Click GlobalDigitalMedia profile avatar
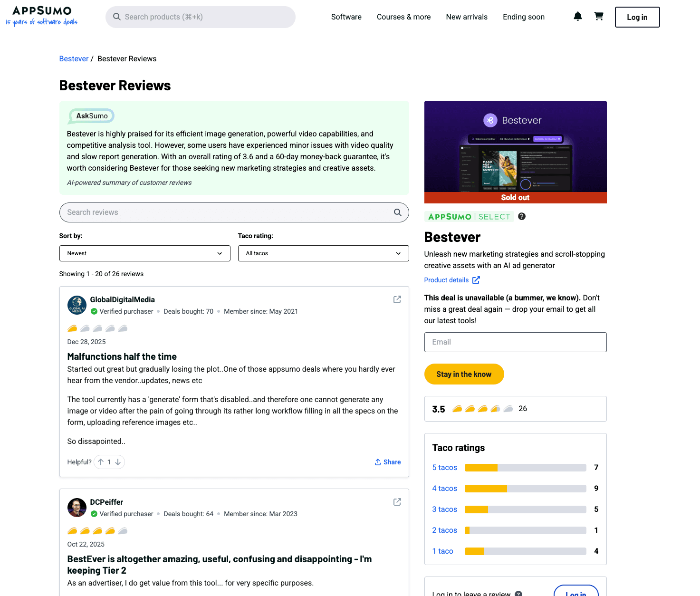The height and width of the screenshot is (596, 700). [x=77, y=305]
